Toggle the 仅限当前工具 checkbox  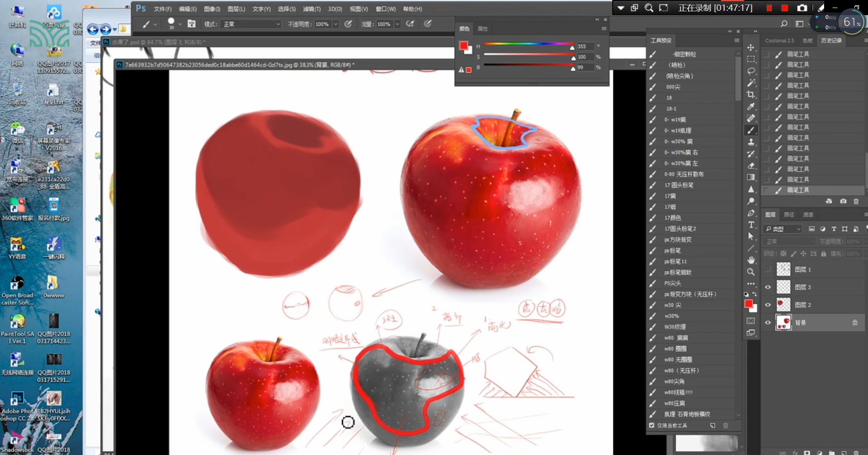pyautogui.click(x=652, y=425)
